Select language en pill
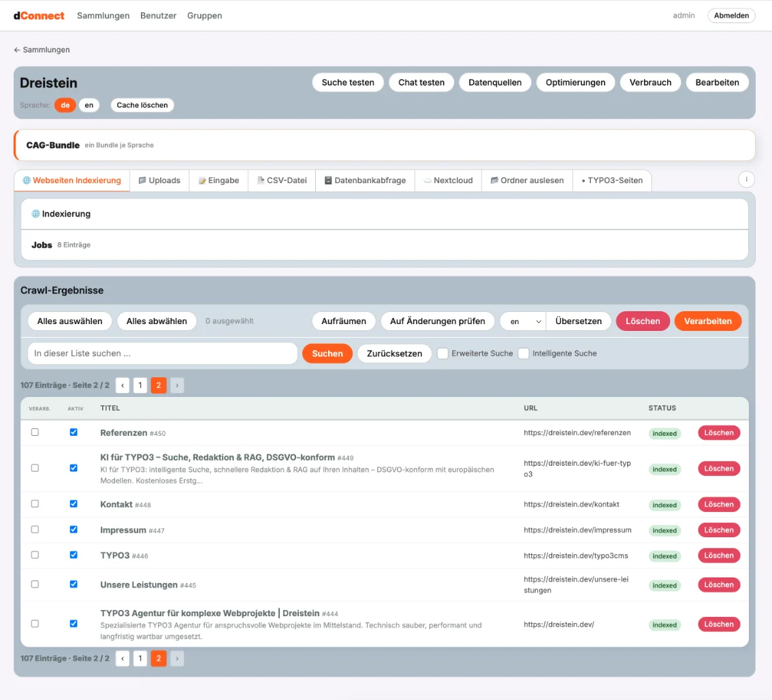This screenshot has width=772, height=700. point(89,105)
